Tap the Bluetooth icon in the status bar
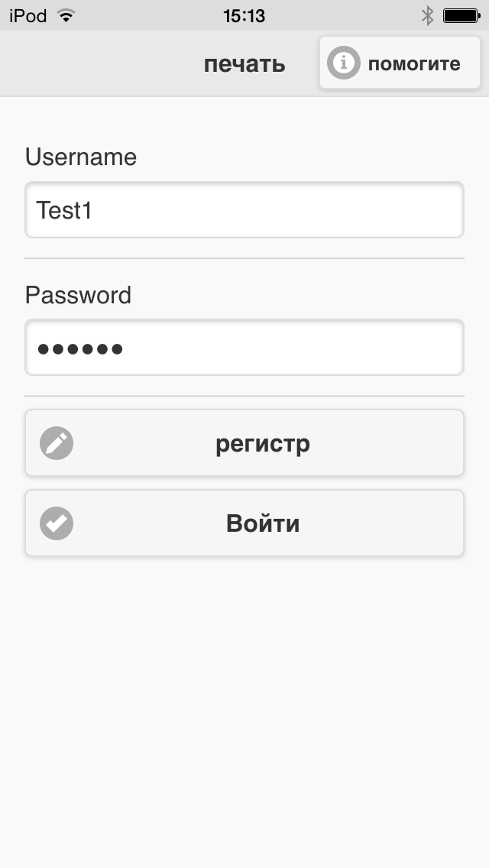 (x=428, y=15)
